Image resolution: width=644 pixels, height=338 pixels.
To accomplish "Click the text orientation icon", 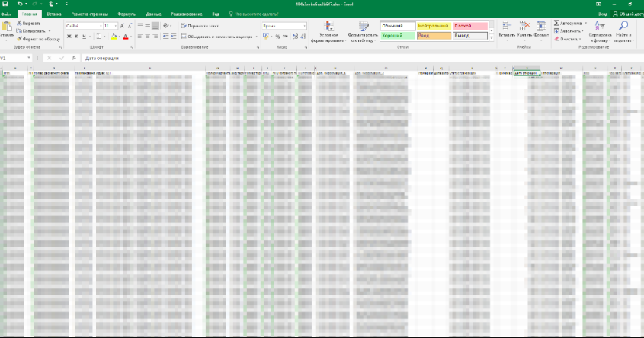I will [166, 26].
